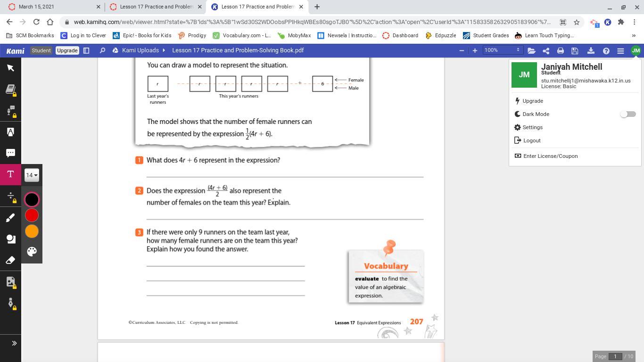The width and height of the screenshot is (644, 362).
Task: Click the JM profile avatar in toolbar
Action: coord(636,50)
